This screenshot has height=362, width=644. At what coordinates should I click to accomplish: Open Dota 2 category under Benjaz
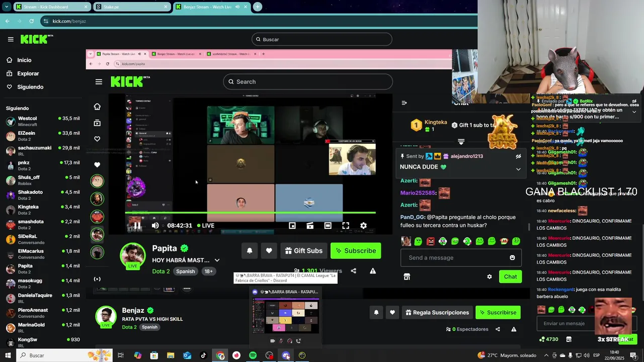pos(129,327)
